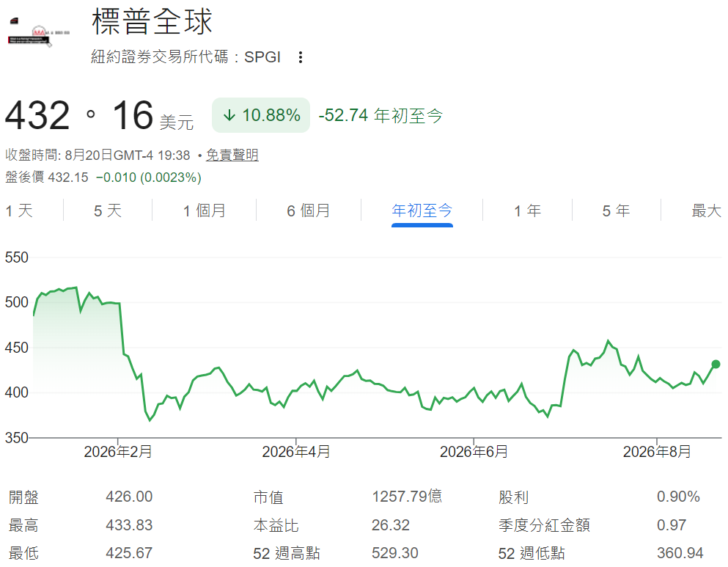Click the 開盤 value 426.00
This screenshot has width=728, height=567.
(x=129, y=497)
